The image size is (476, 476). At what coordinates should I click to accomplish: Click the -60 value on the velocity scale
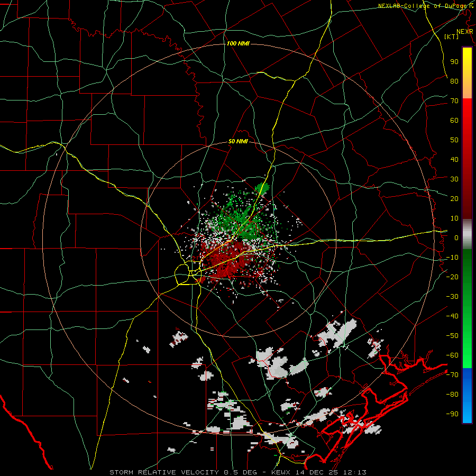[452, 355]
